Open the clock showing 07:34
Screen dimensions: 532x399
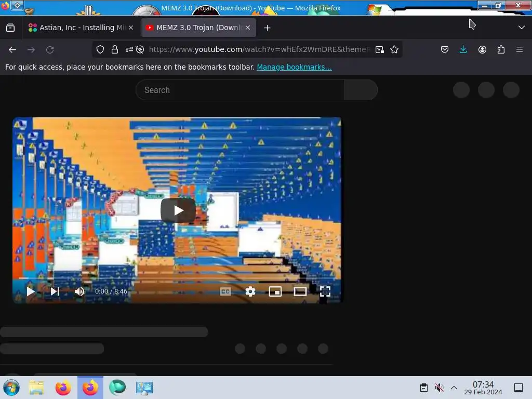(x=483, y=388)
